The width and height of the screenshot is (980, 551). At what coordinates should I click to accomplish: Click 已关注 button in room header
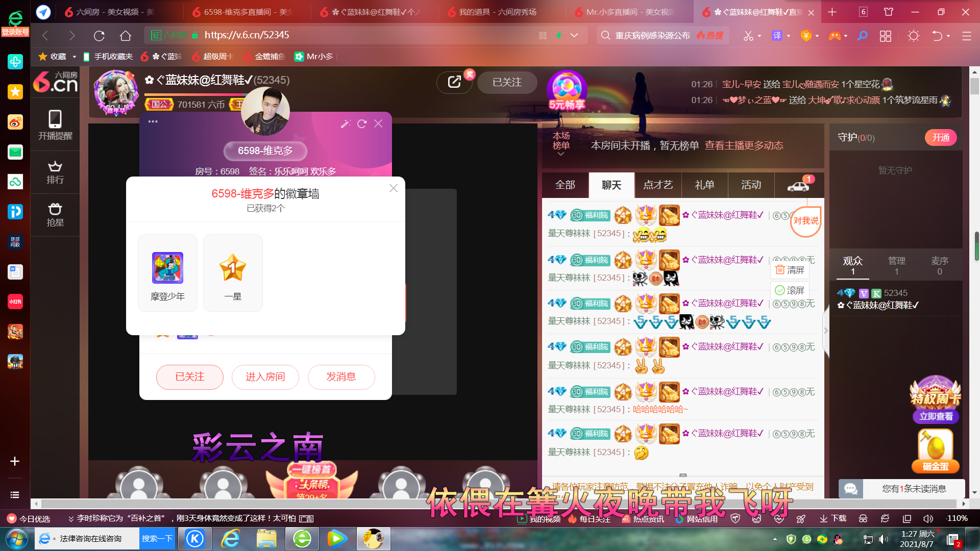pos(507,82)
